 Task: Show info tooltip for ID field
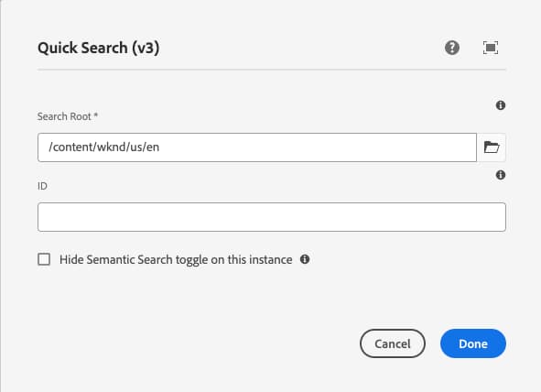click(501, 175)
